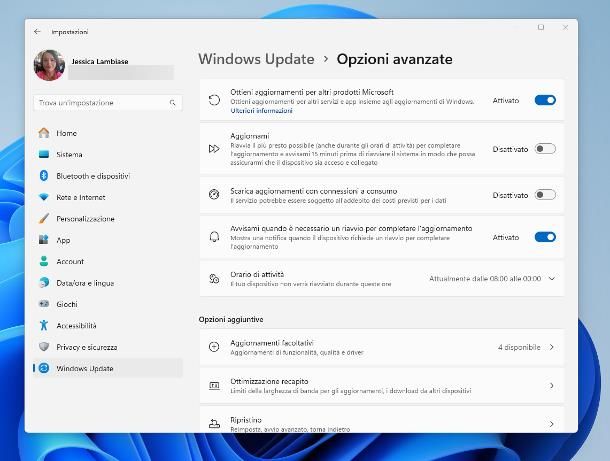Click the fast-forward icon beside Aggiornami
Image resolution: width=610 pixels, height=461 pixels.
point(214,149)
